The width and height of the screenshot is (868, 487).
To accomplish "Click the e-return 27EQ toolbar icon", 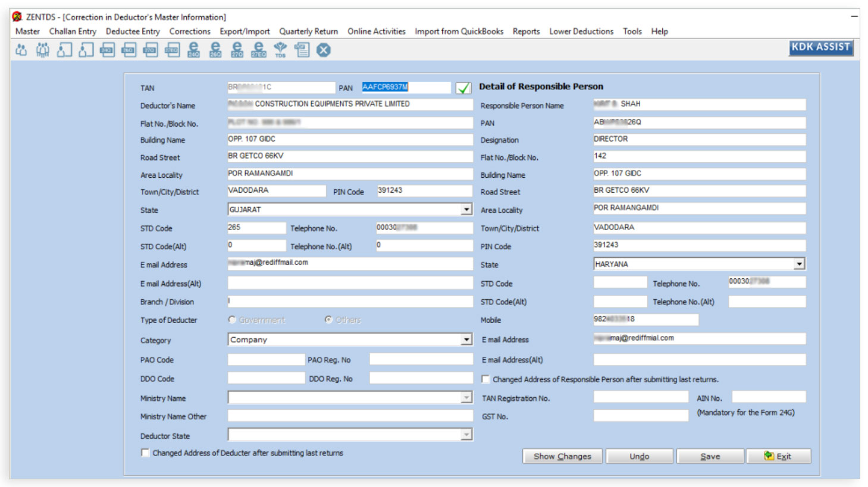I will coord(259,50).
